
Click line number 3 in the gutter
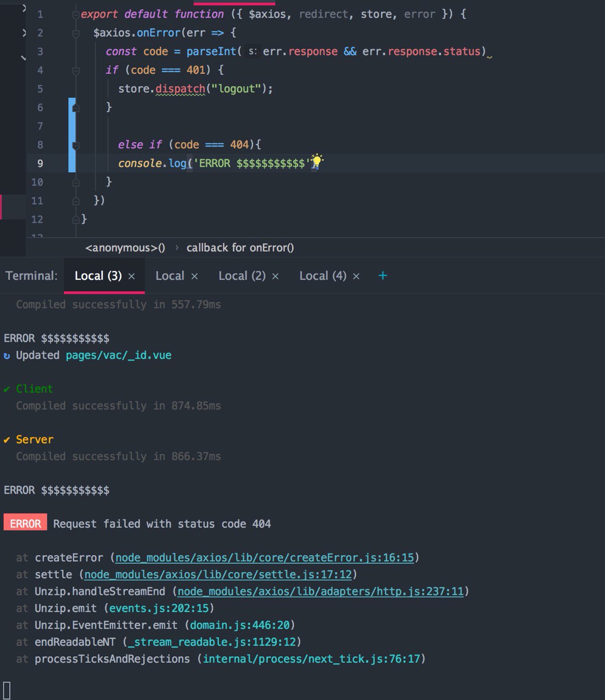pyautogui.click(x=39, y=52)
